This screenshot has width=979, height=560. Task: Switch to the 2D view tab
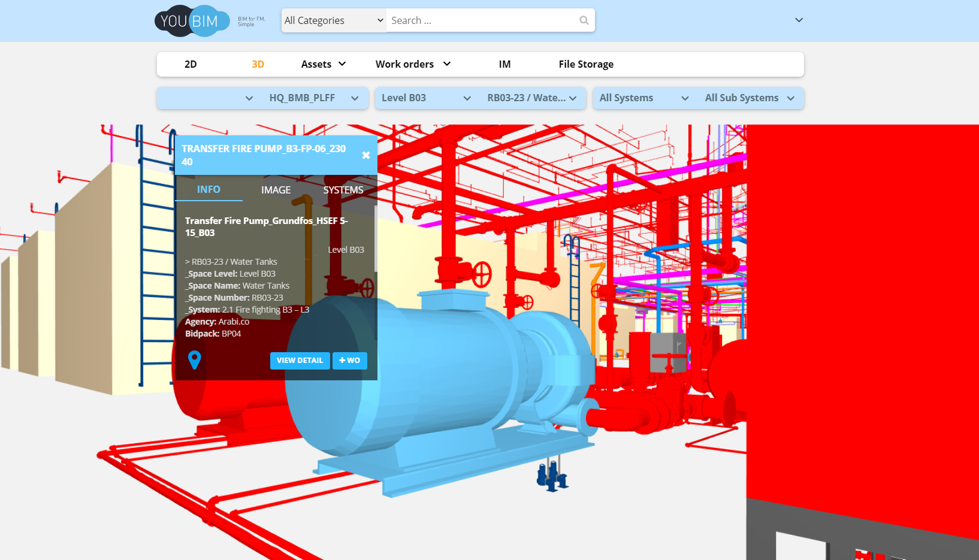[x=191, y=64]
